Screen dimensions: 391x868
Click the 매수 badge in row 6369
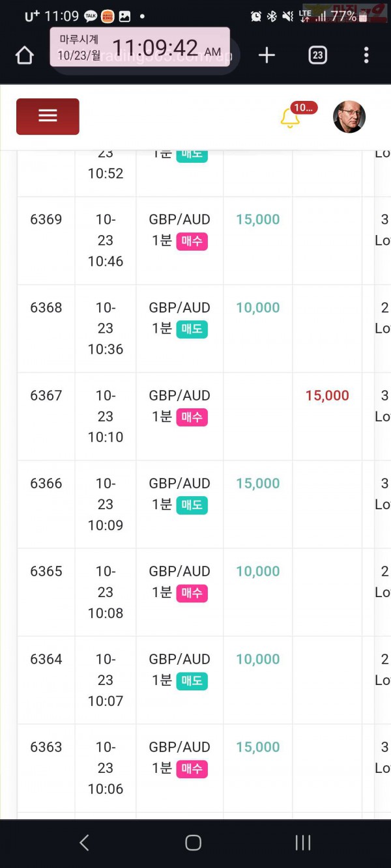[x=192, y=242]
